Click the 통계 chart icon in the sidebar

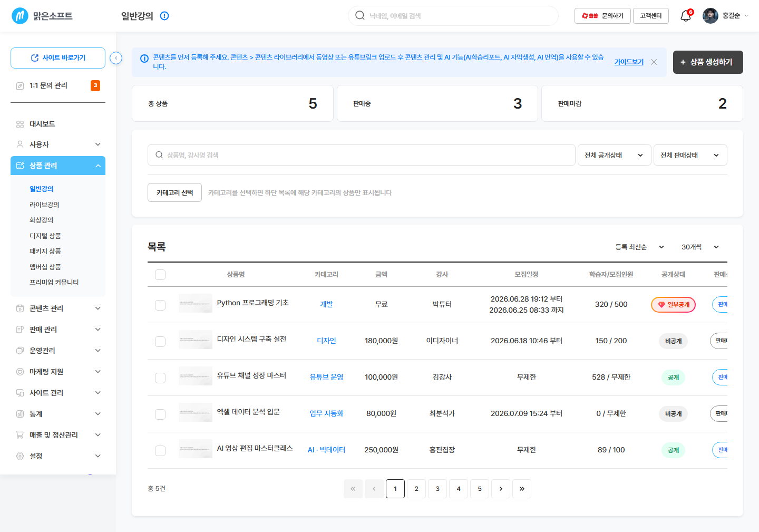20,414
